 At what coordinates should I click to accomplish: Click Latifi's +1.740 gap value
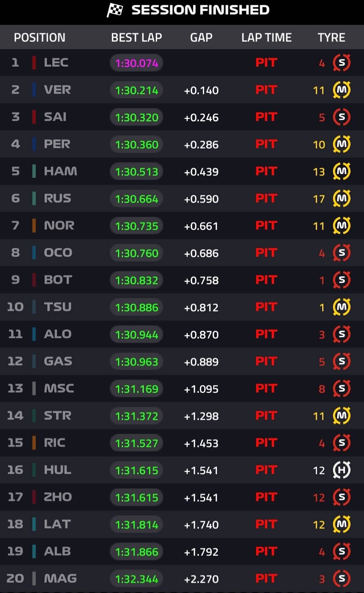pos(201,524)
